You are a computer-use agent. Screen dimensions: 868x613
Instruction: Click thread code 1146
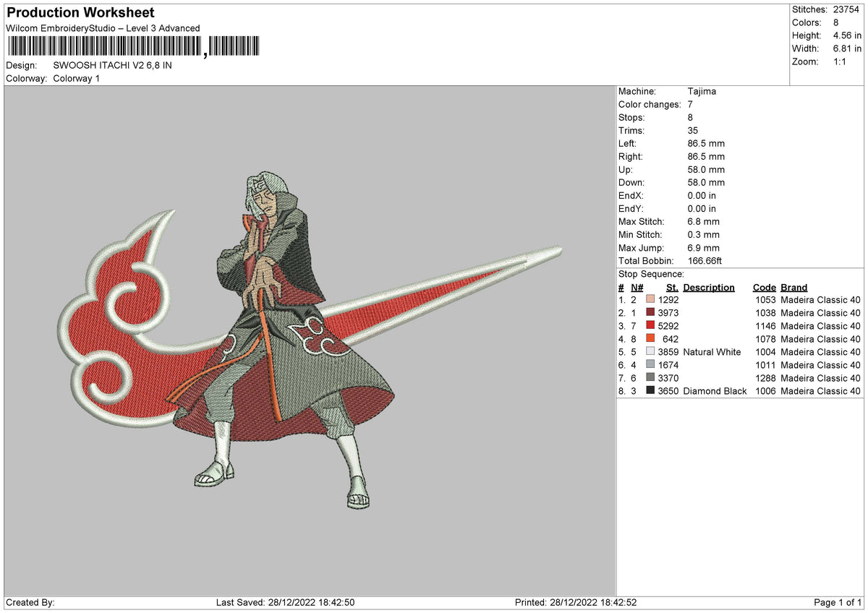pos(765,326)
